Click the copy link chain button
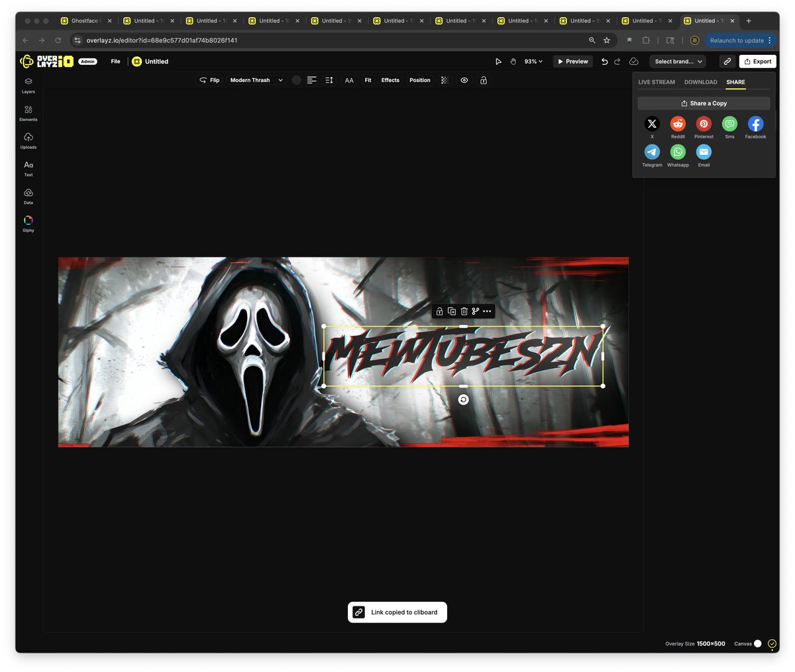 727,62
